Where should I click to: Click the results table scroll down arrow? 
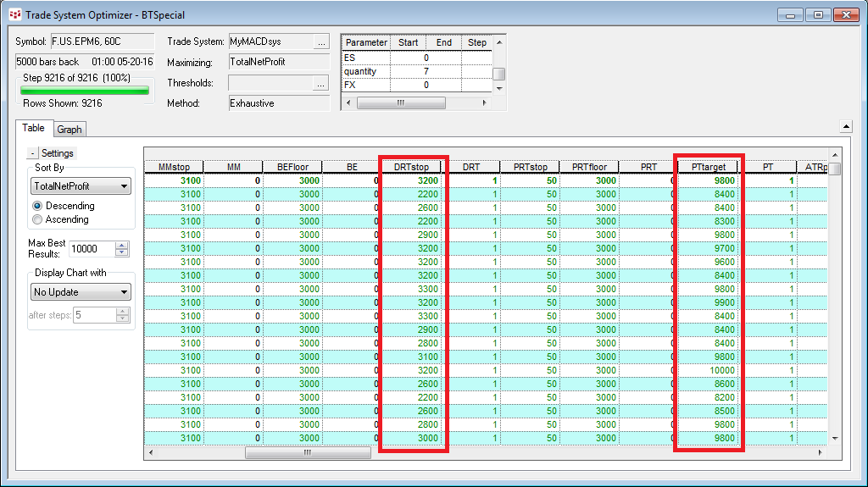[x=835, y=439]
